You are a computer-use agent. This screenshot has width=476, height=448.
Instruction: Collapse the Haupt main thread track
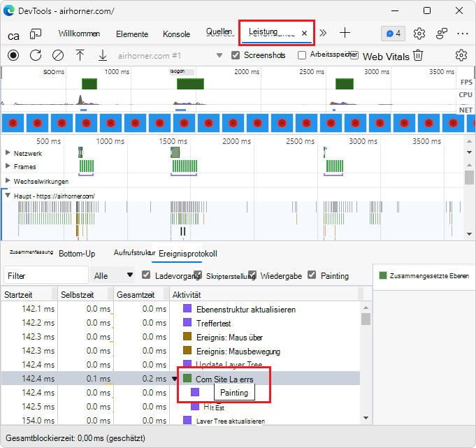point(8,196)
